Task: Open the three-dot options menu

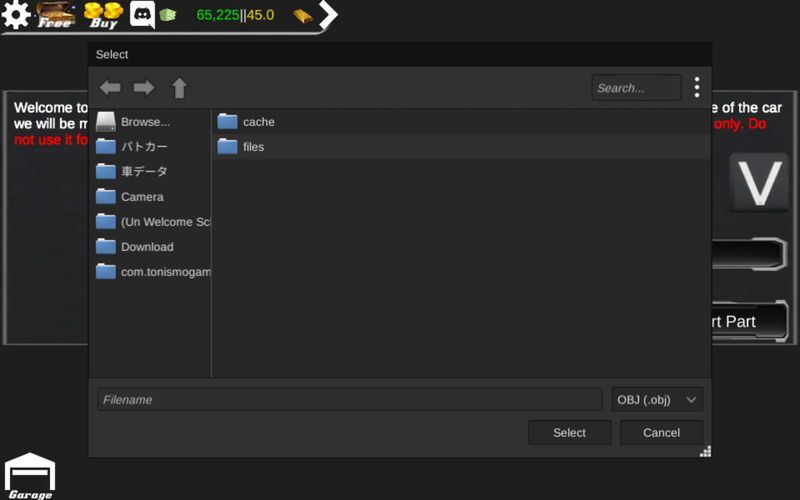Action: (697, 87)
